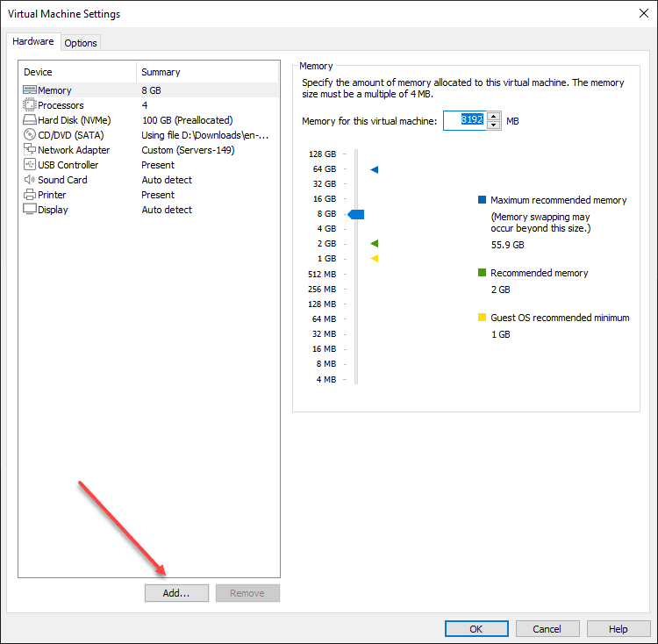Select the Processors row label
Screen dimensions: 658x644
(61, 105)
